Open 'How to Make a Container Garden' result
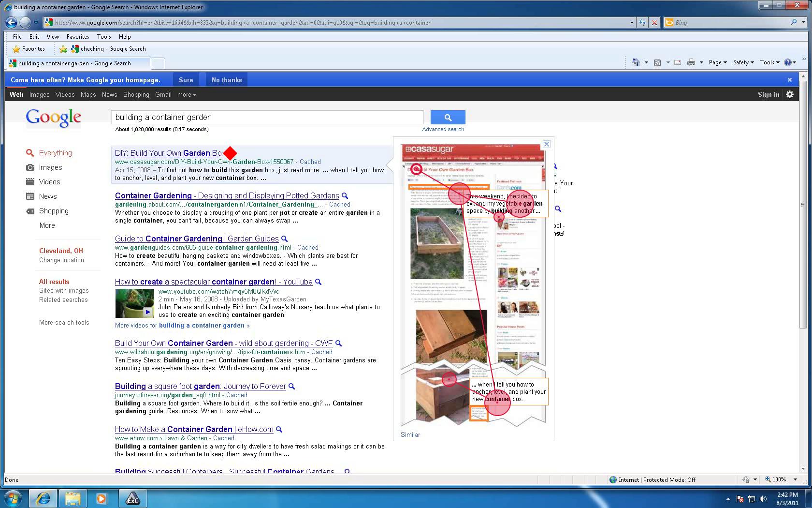 point(194,429)
